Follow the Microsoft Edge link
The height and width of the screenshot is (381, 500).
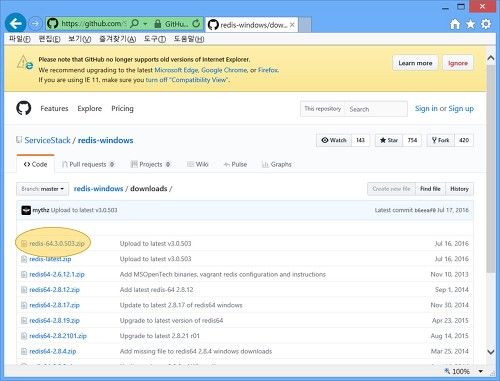pos(176,70)
